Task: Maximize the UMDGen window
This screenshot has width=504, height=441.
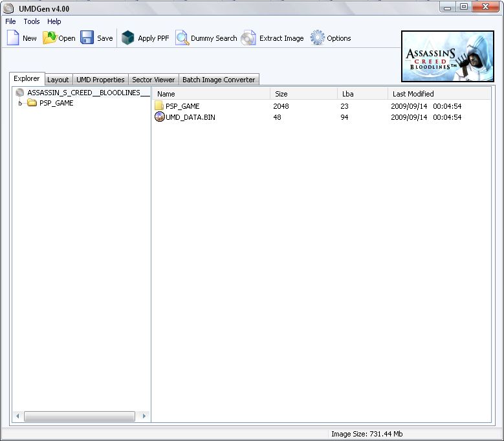Action: (464, 7)
